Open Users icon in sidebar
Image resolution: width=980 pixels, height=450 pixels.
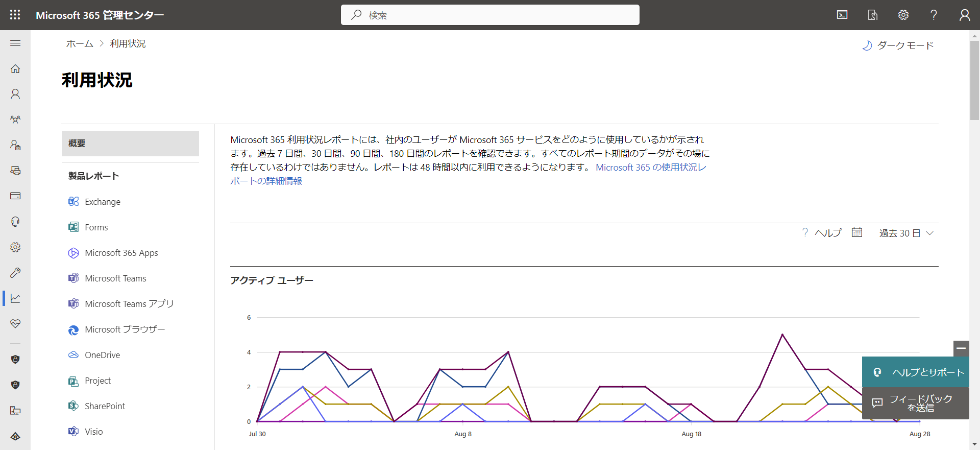[15, 94]
